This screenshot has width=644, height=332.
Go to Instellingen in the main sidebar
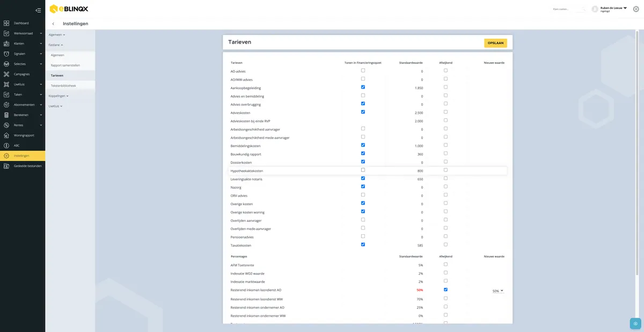point(23,156)
